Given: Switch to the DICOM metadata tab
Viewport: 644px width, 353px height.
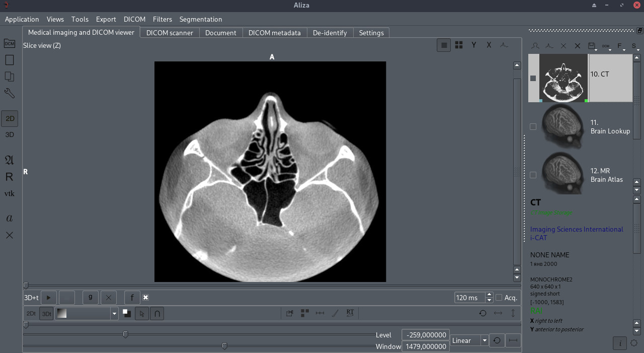Looking at the screenshot, I should [x=274, y=33].
